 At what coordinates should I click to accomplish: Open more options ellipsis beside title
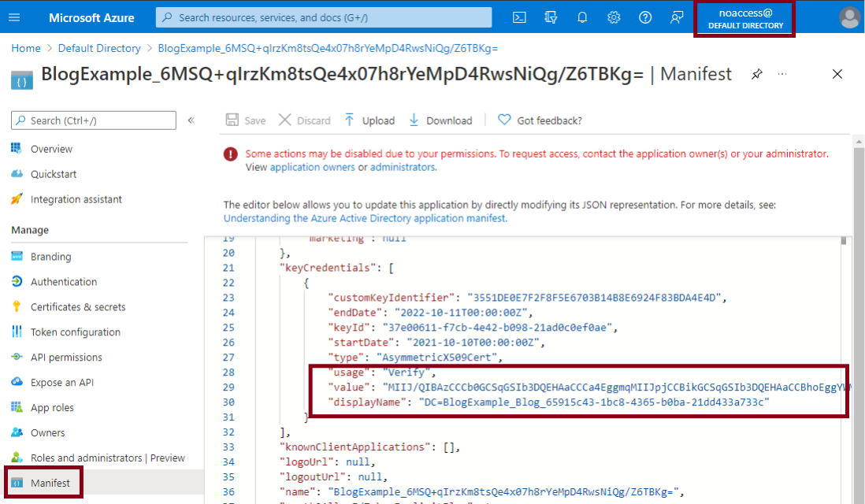click(x=782, y=74)
